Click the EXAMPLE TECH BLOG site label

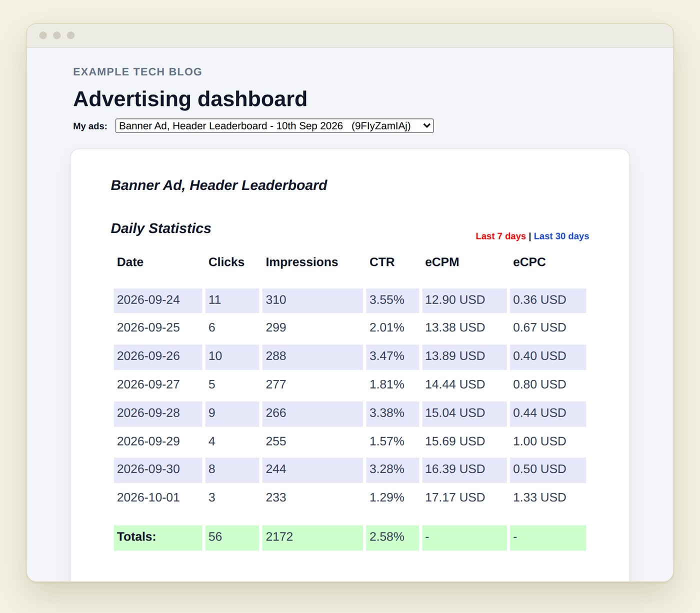pyautogui.click(x=137, y=71)
